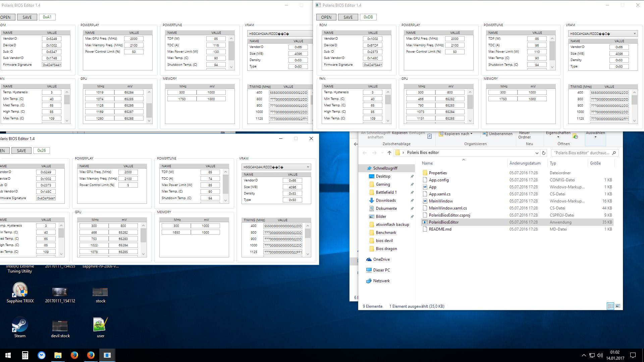Click the explorer refresh button
644x362 pixels.
(x=544, y=153)
